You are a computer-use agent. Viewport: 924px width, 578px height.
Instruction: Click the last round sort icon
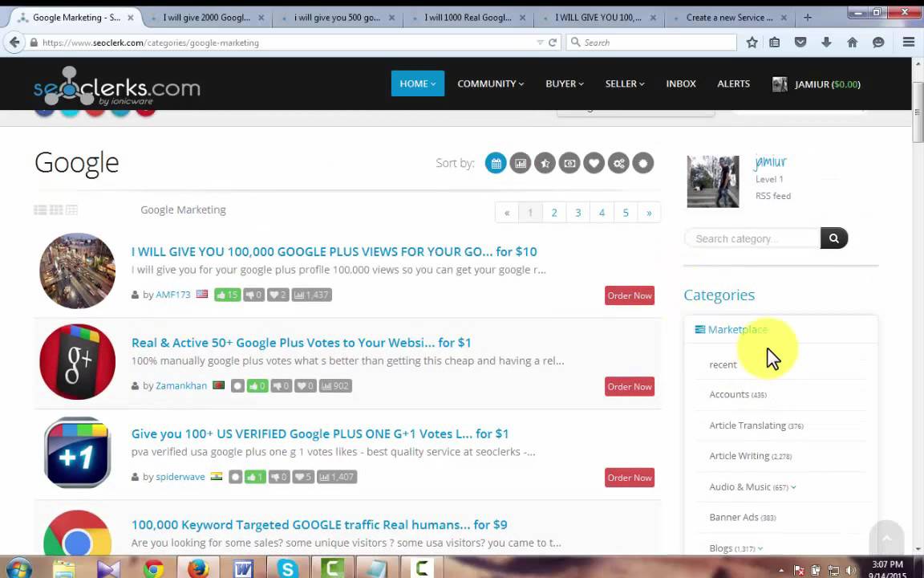[x=643, y=164]
